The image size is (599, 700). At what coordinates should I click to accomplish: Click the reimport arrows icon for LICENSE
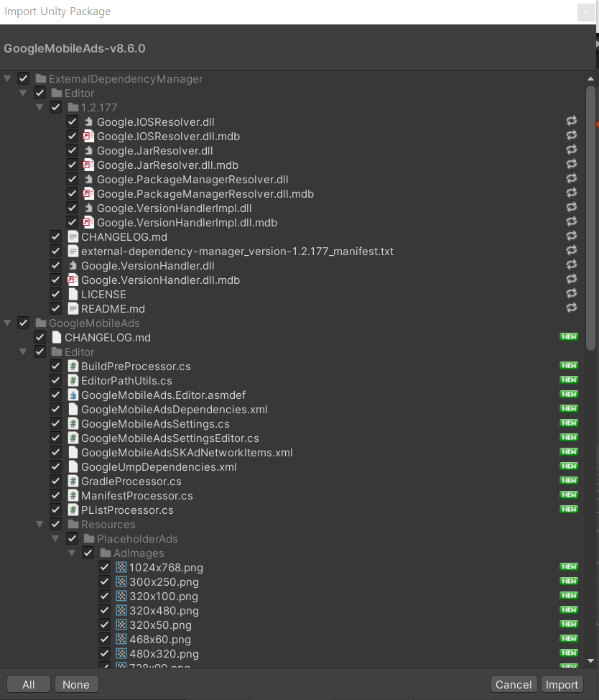(571, 294)
